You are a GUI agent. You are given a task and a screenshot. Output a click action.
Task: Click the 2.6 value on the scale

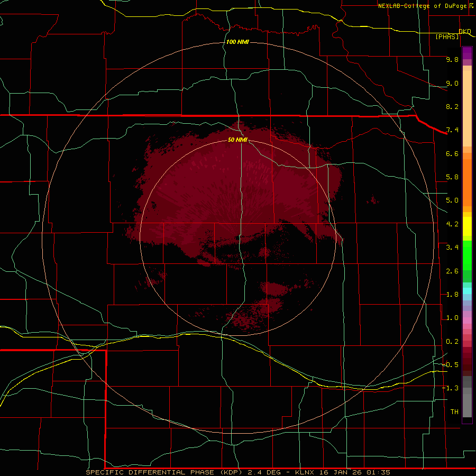(x=452, y=271)
